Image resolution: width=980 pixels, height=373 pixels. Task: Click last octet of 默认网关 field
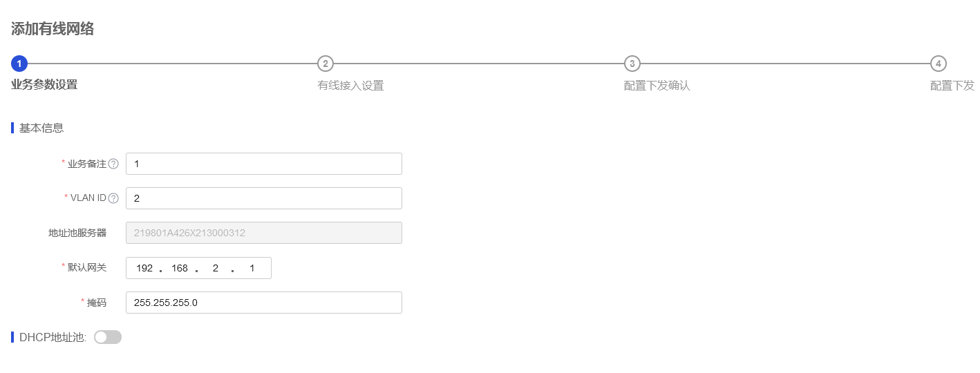[x=252, y=268]
